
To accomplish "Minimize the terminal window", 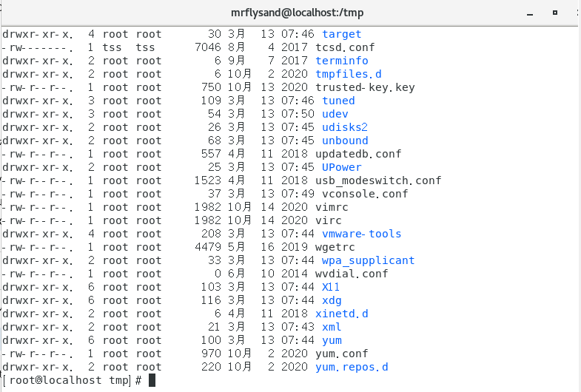I will coord(530,14).
